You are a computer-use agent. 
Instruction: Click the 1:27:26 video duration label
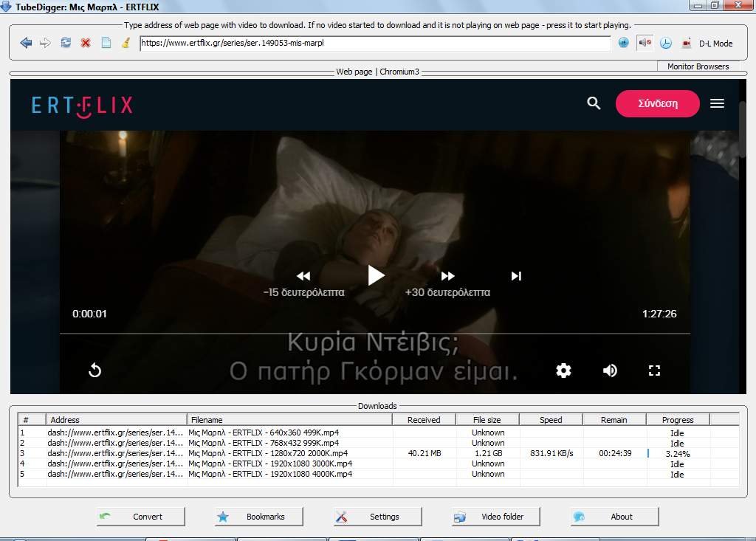pyautogui.click(x=659, y=314)
